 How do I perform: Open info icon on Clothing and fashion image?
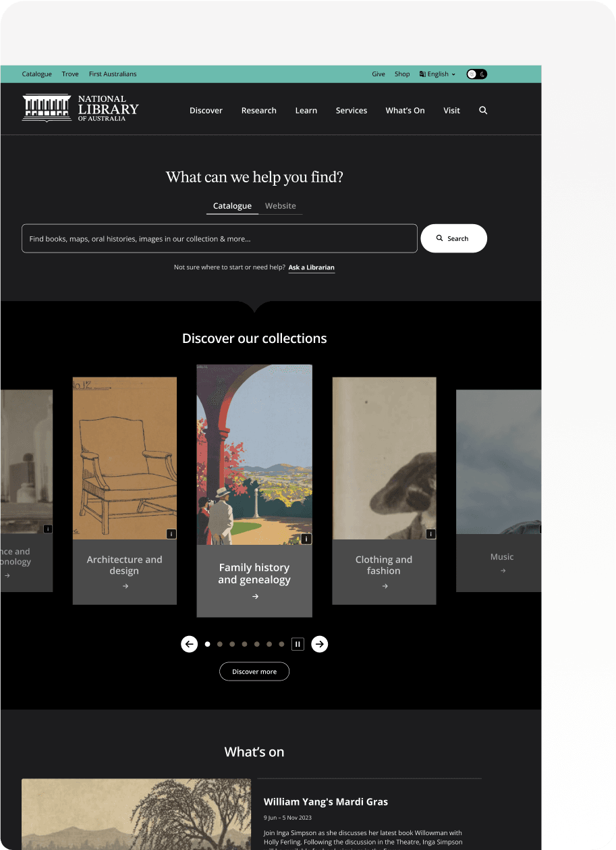(430, 534)
